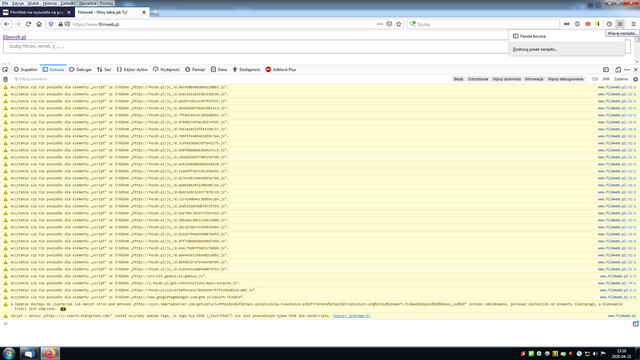Open the Więcej informacji link in last warning
Image resolution: width=640 pixels, height=360 pixels.
pos(351,316)
